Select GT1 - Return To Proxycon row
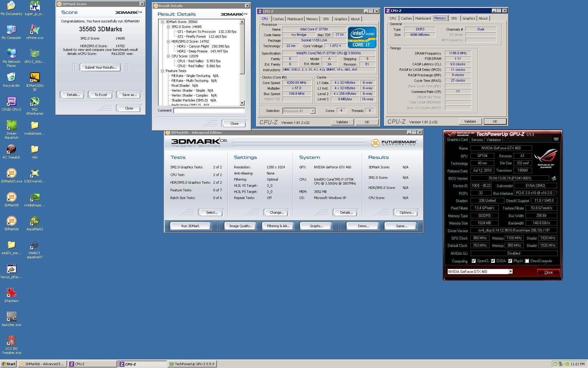 (207, 32)
